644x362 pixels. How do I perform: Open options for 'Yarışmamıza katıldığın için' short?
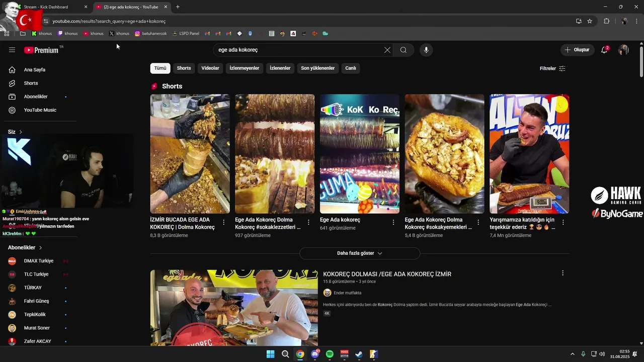(563, 222)
